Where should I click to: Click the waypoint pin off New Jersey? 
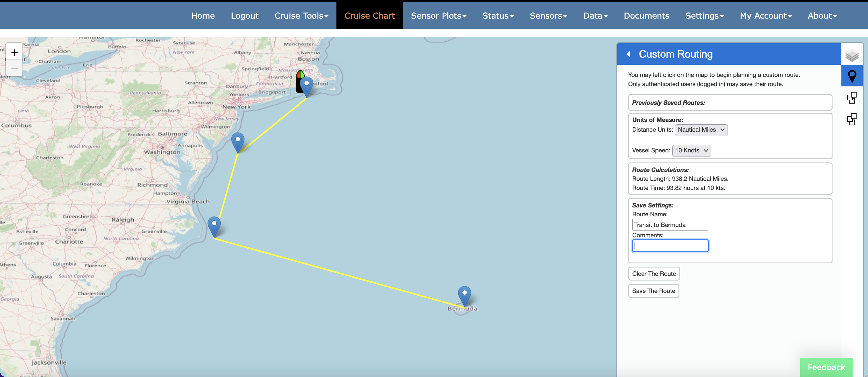coord(238,142)
